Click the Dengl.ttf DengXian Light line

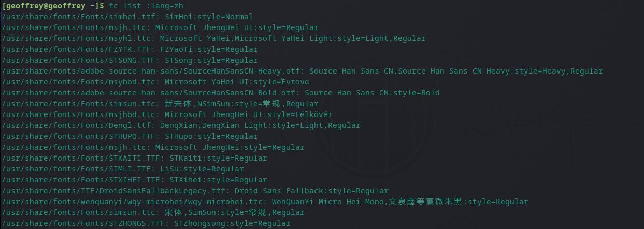tap(181, 125)
